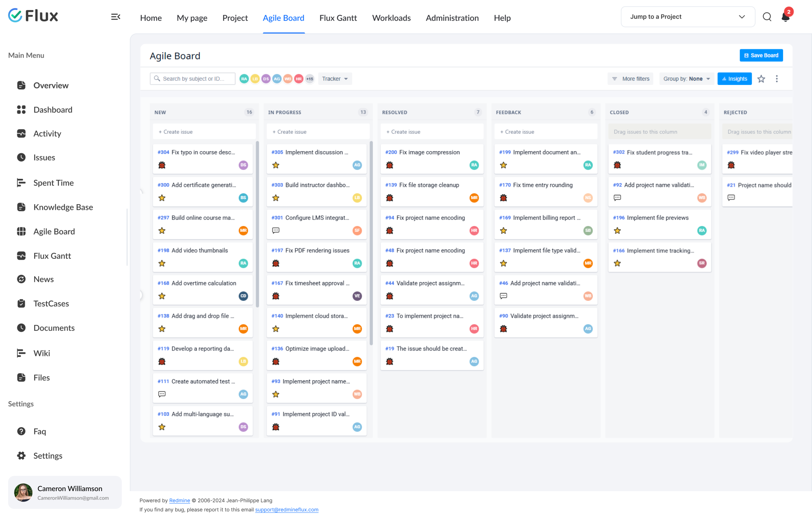Image resolution: width=812 pixels, height=519 pixels.
Task: Open Help in the top navigation
Action: pyautogui.click(x=502, y=18)
